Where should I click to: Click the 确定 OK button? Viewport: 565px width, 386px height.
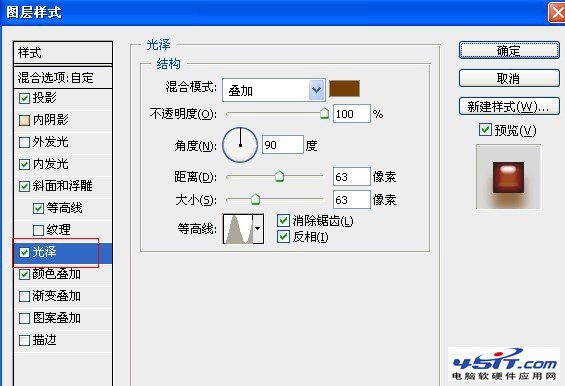click(x=509, y=50)
